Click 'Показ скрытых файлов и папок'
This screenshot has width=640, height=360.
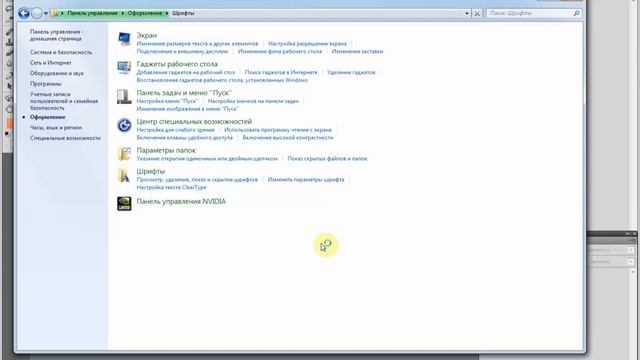click(x=327, y=158)
